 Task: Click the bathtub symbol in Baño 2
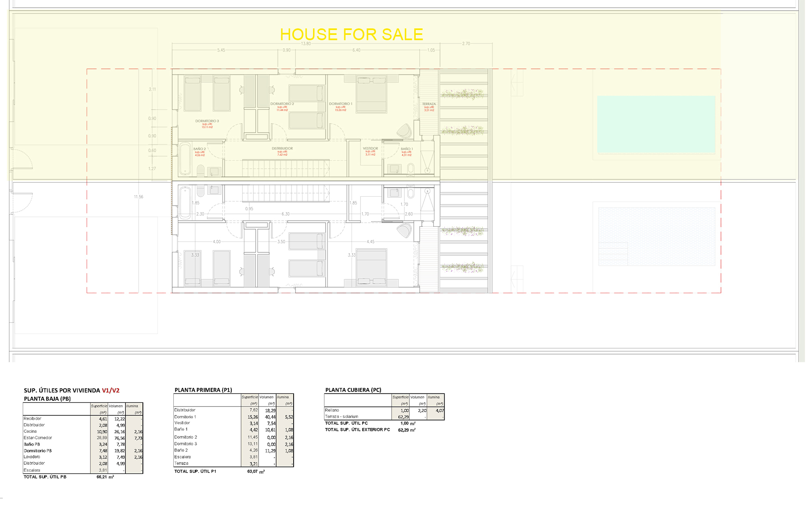185,159
